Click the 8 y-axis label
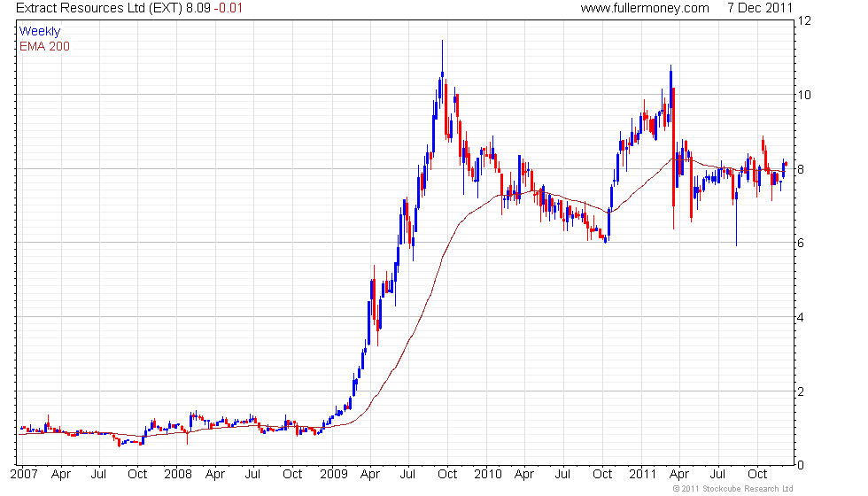 tap(801, 169)
